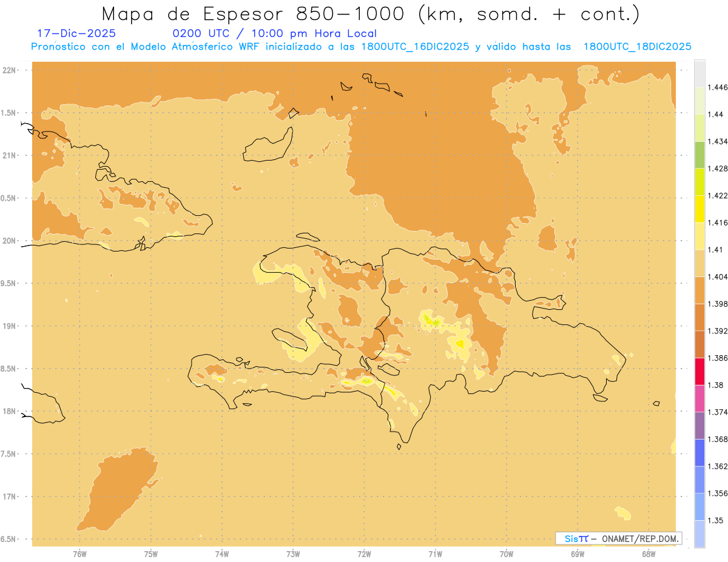Select the longitude label '74W'
Image resolution: width=728 pixels, height=562 pixels.
pyautogui.click(x=222, y=554)
